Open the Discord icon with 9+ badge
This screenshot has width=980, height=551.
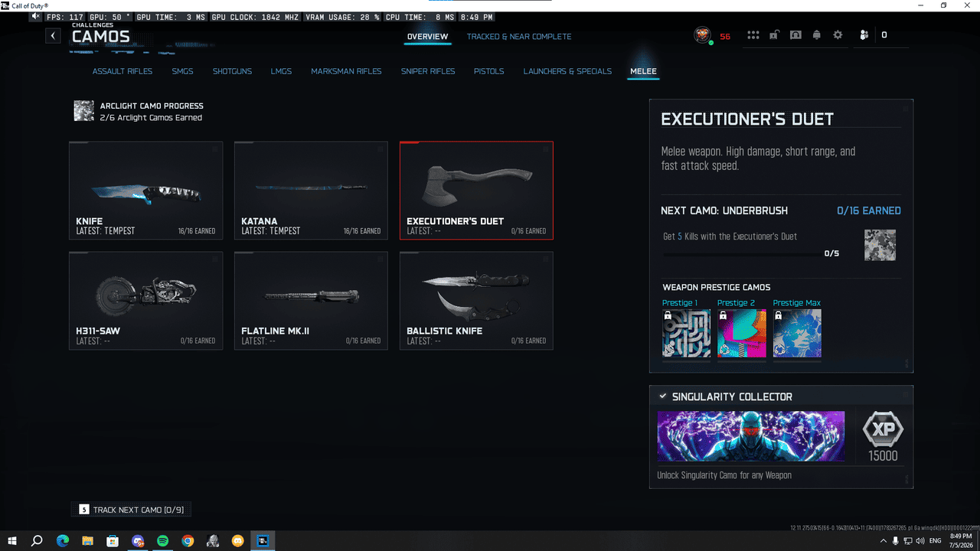138,541
